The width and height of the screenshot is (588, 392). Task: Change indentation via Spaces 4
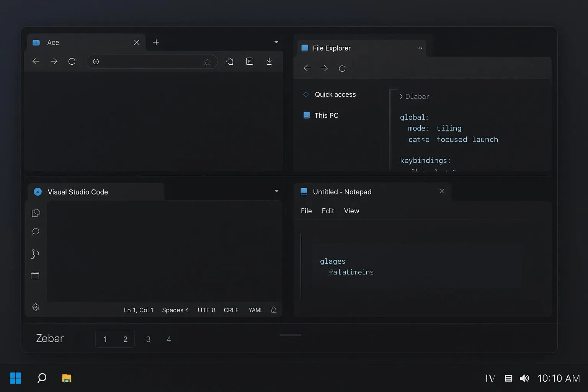coord(175,310)
